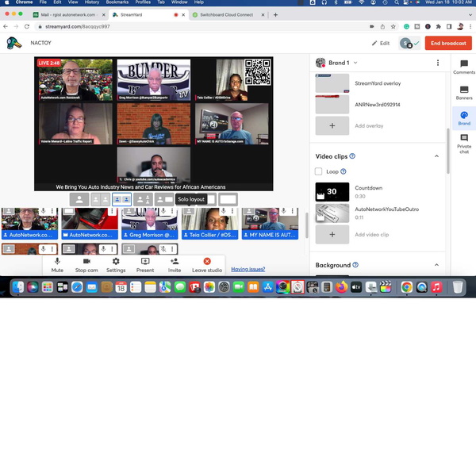Click the End broadcast button
The width and height of the screenshot is (476, 476).
tap(447, 44)
